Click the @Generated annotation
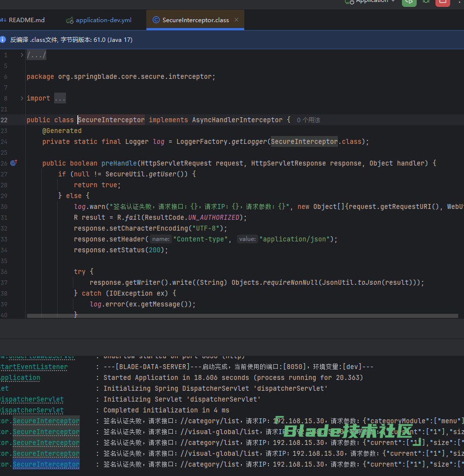Viewport: 464px width, 476px height. pyautogui.click(x=62, y=131)
